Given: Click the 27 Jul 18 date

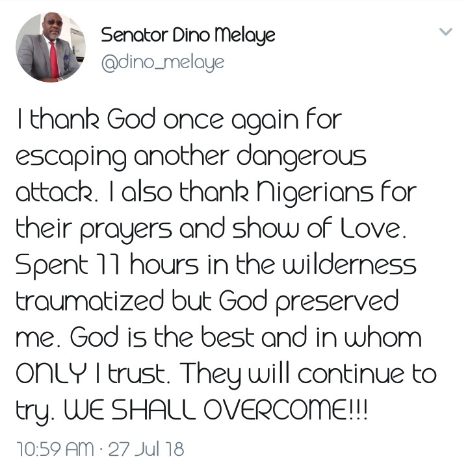Looking at the screenshot, I should coord(146,449).
